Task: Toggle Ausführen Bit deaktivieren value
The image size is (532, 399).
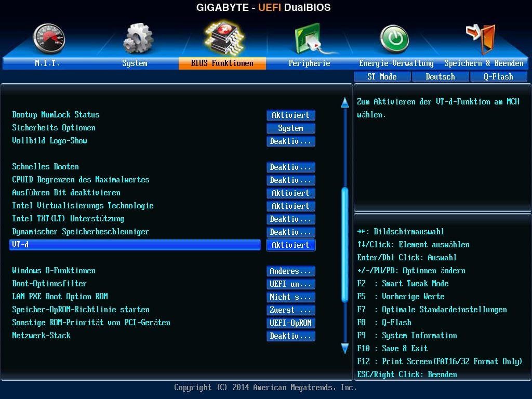Action: tap(291, 193)
